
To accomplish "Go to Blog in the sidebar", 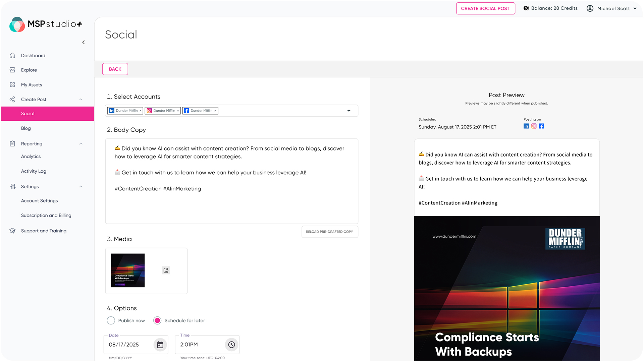I will 26,128.
